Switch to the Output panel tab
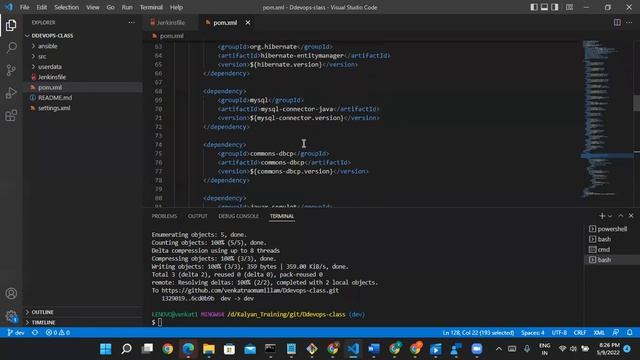The height and width of the screenshot is (360, 640). pyautogui.click(x=198, y=216)
